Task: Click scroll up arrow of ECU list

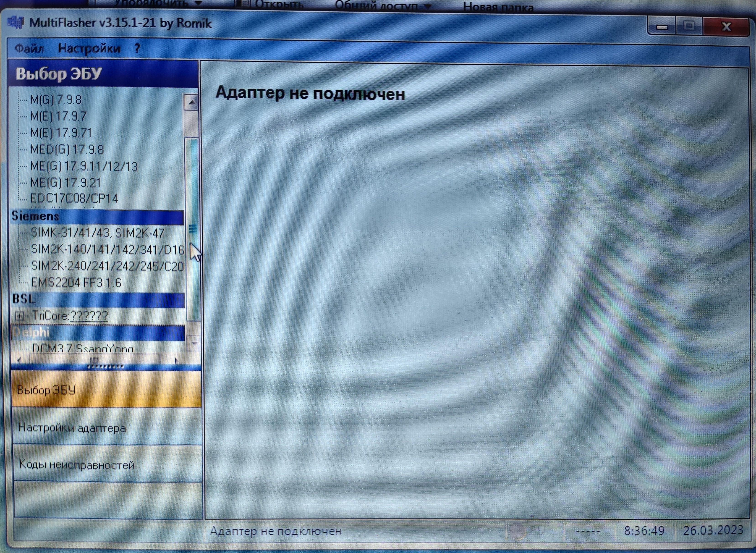Action: tap(191, 102)
